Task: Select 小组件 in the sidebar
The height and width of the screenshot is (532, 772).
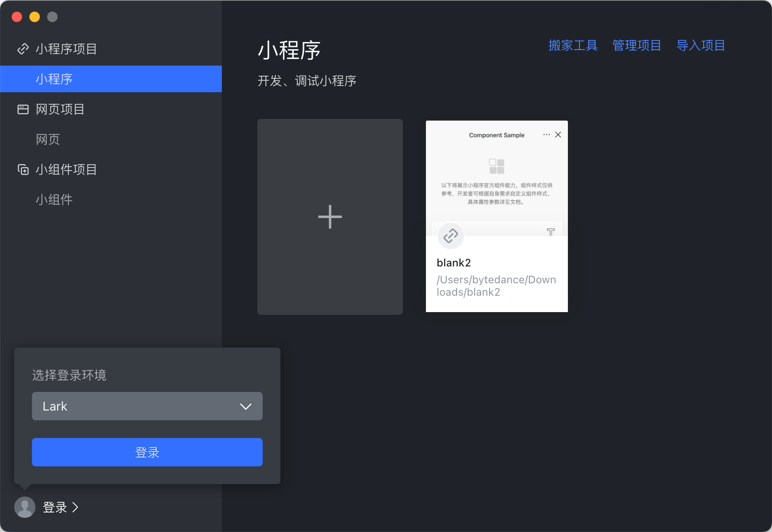Action: click(54, 199)
